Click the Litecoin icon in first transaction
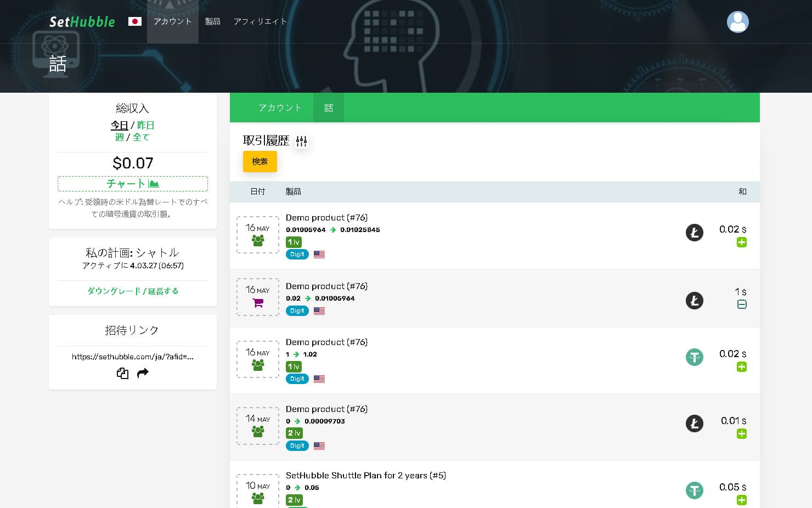The width and height of the screenshot is (812, 508). pyautogui.click(x=694, y=233)
